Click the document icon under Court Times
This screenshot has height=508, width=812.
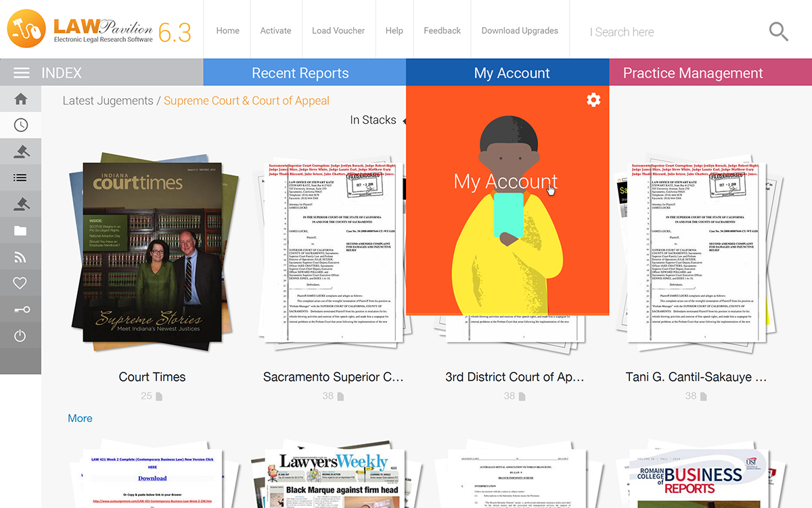(160, 396)
